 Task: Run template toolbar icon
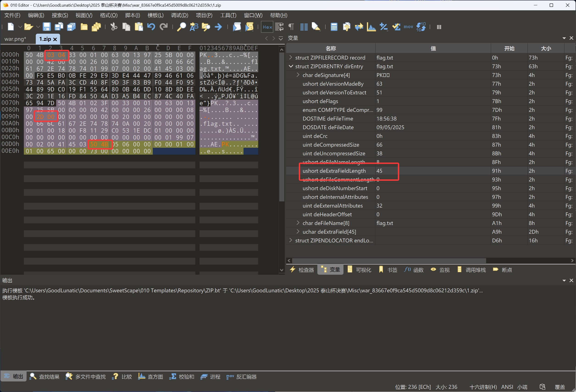click(x=249, y=27)
